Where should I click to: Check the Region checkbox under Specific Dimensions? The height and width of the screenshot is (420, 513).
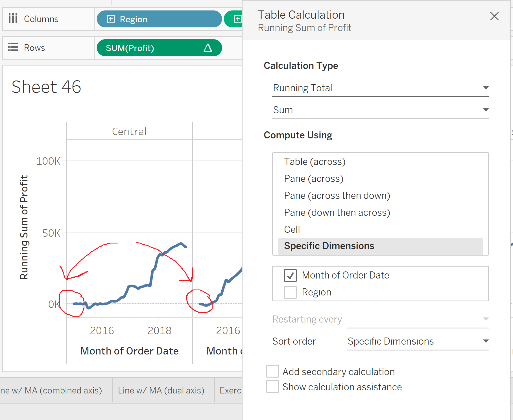pos(290,292)
